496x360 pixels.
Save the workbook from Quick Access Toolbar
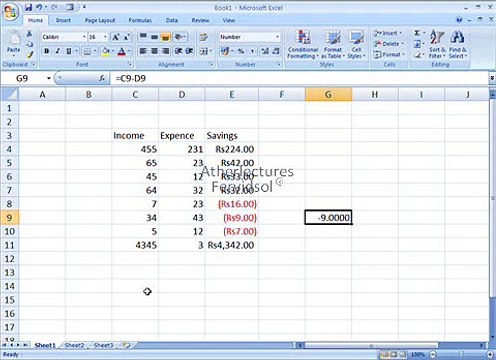[x=28, y=7]
